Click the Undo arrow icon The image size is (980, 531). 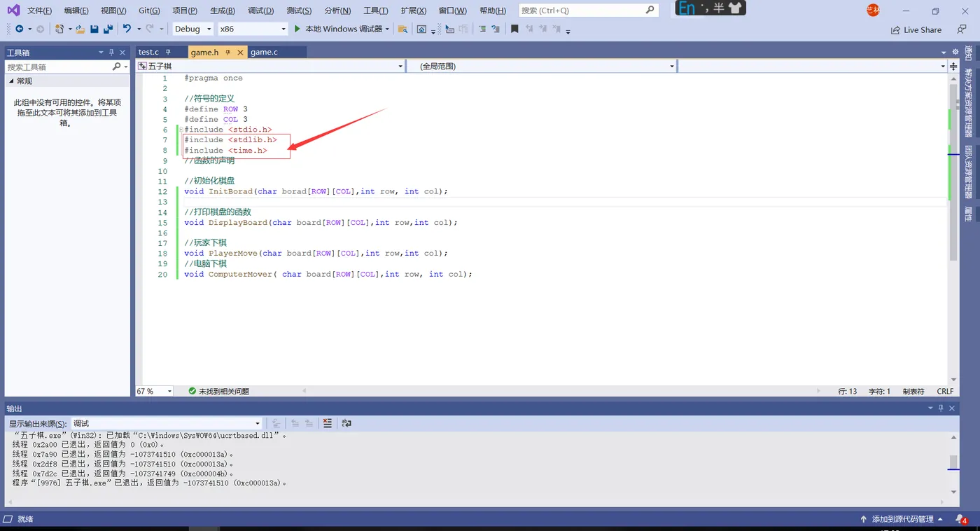coord(127,29)
